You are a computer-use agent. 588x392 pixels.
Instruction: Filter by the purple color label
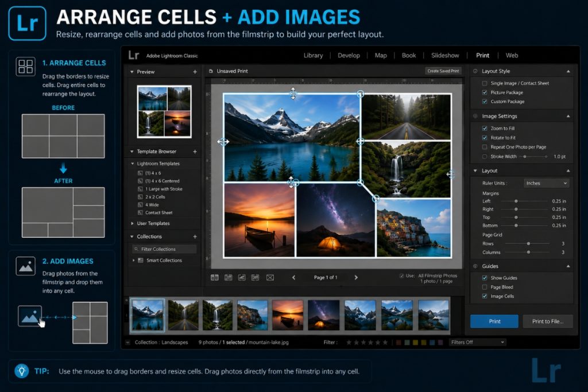pyautogui.click(x=440, y=342)
